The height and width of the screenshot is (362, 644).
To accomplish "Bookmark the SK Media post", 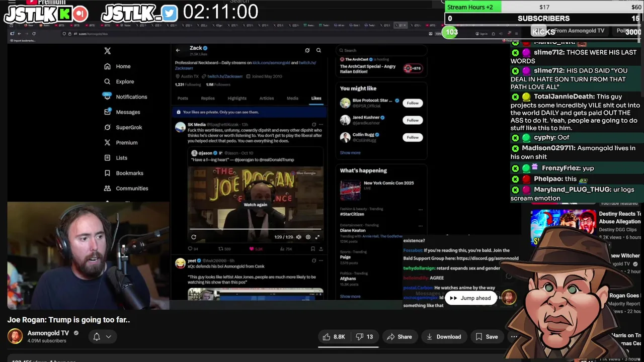I will click(x=313, y=249).
